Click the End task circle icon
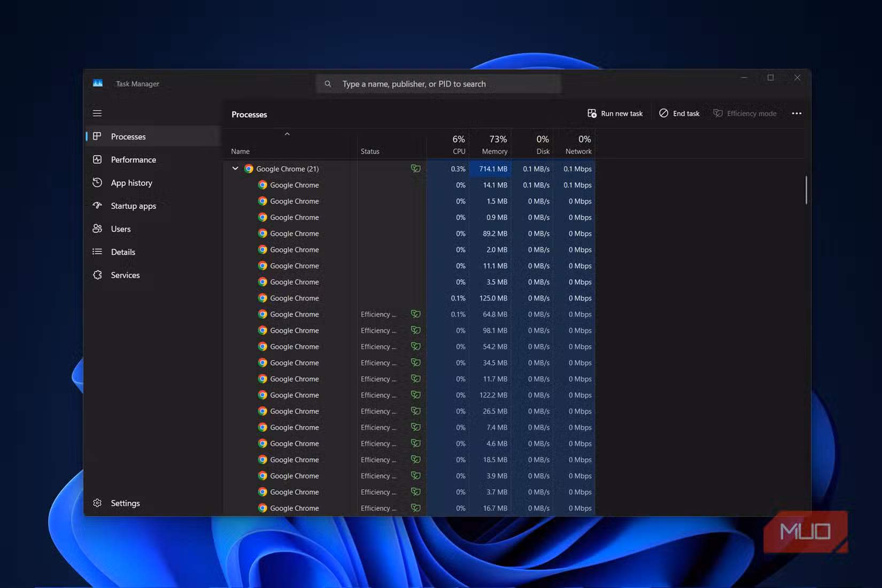This screenshot has width=882, height=588. click(663, 113)
